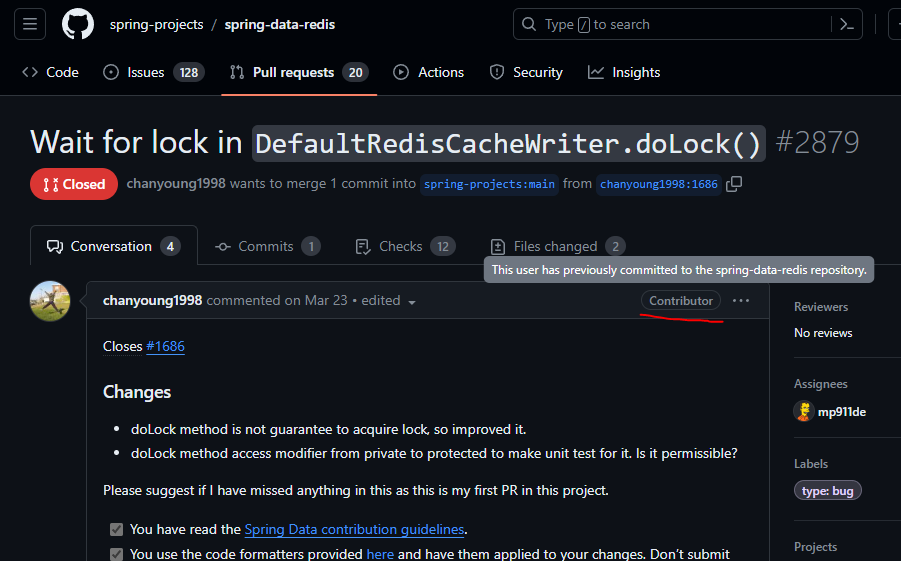This screenshot has height=561, width=901.
Task: Toggle the code formatters checkbox
Action: click(x=116, y=554)
